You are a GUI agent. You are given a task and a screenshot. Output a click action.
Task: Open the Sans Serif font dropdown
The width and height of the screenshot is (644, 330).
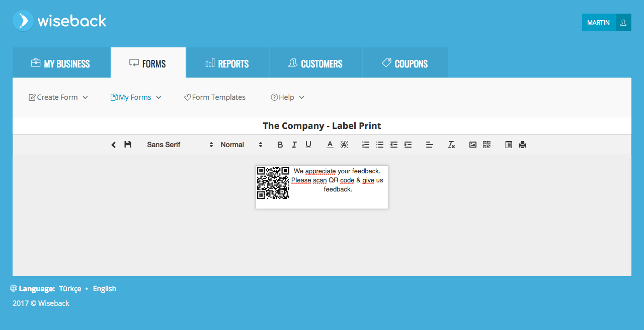pyautogui.click(x=180, y=145)
